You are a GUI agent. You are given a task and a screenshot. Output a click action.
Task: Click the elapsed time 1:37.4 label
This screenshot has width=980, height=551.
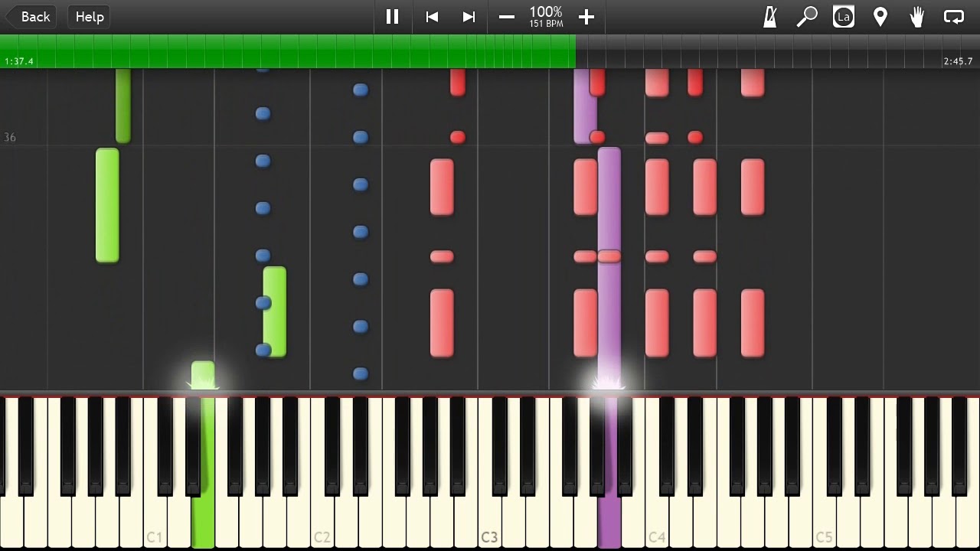[19, 61]
